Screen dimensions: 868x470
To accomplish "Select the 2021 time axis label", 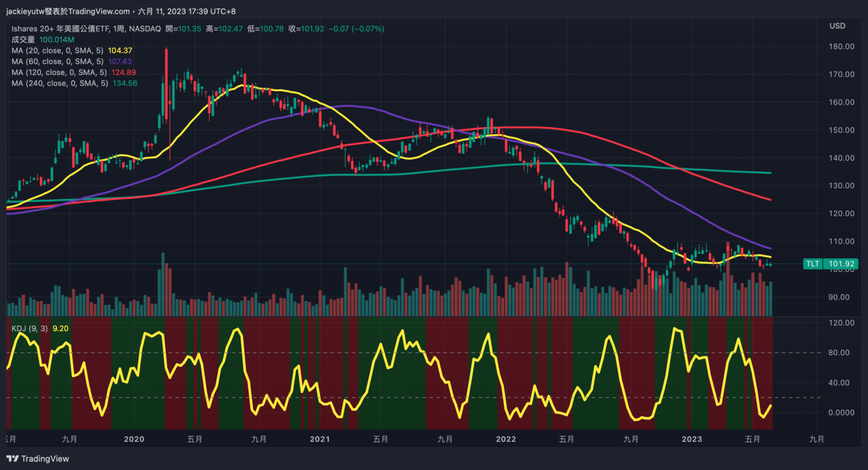I will [320, 439].
